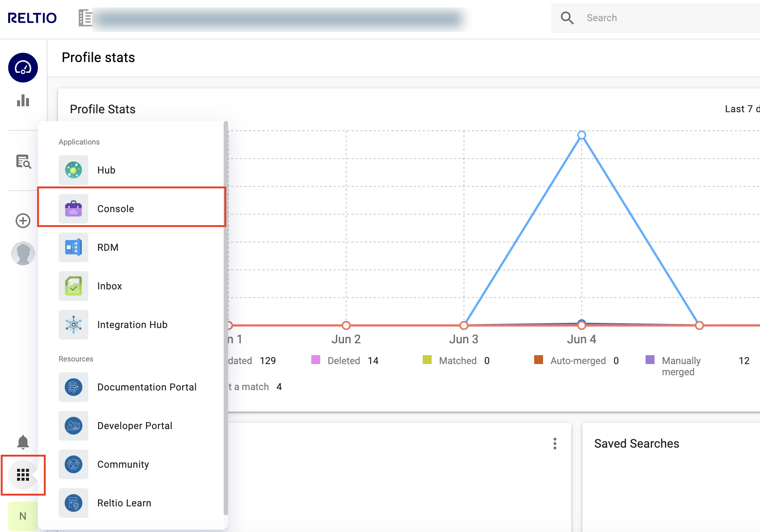
Task: Select Inbox in Applications menu
Action: [131, 286]
